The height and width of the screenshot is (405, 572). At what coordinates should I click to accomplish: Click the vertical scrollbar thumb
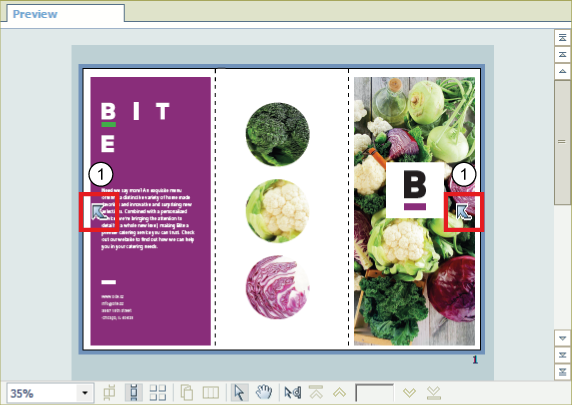[562, 142]
